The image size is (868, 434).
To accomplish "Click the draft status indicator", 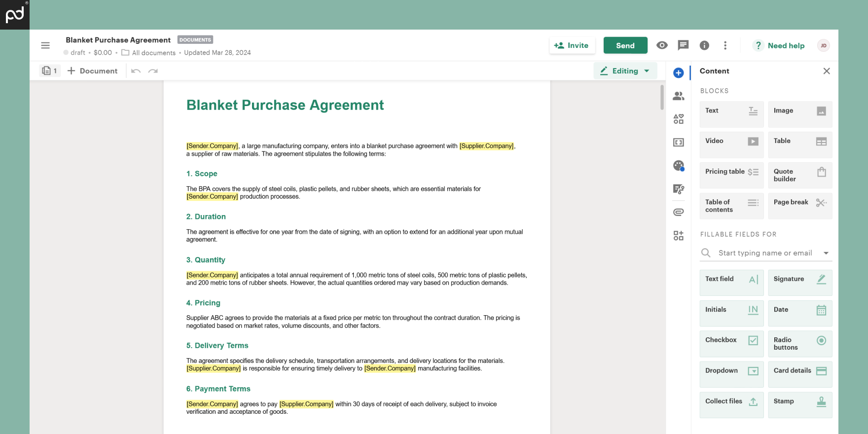I will 74,53.
